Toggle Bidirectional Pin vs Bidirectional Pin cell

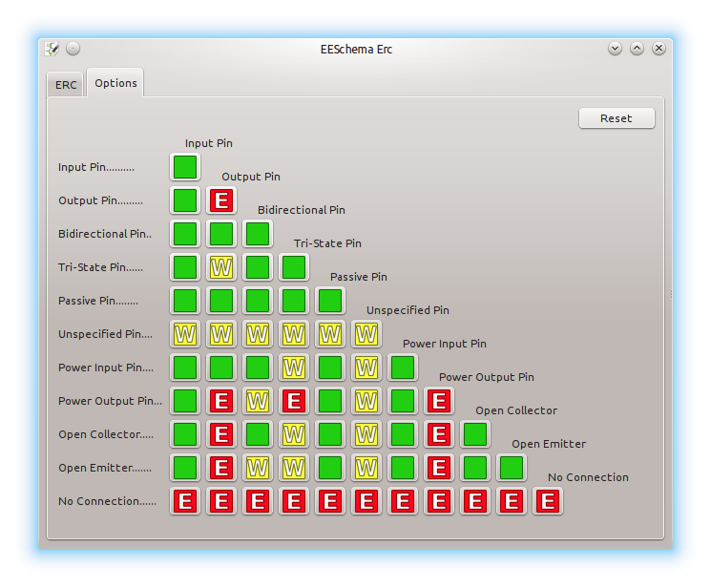(x=258, y=234)
